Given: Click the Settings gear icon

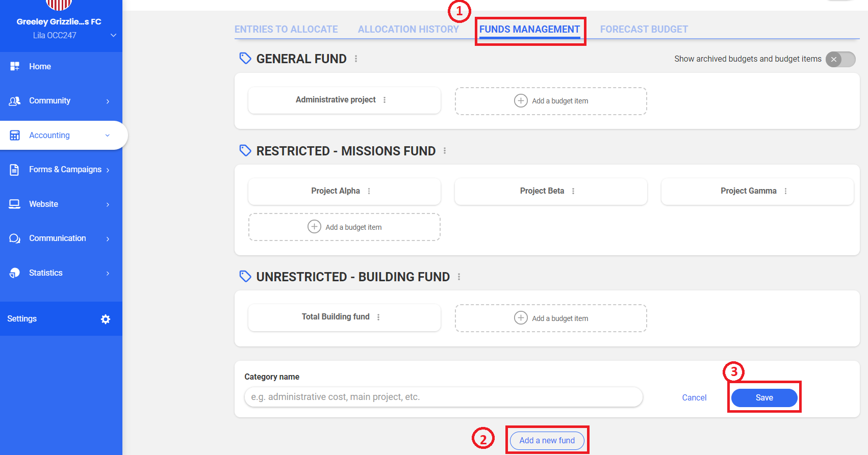Looking at the screenshot, I should click(106, 319).
